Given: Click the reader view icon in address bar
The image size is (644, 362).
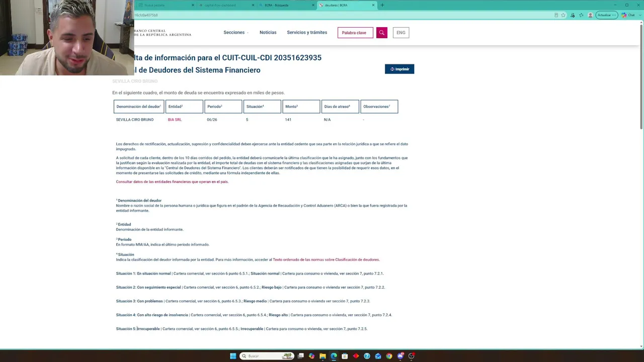Looking at the screenshot, I should pyautogui.click(x=556, y=15).
